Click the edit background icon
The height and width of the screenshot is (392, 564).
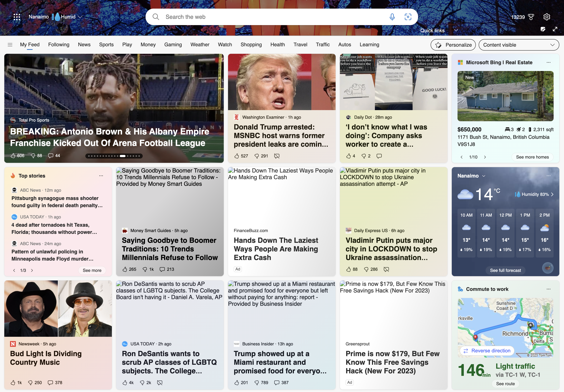point(543,29)
